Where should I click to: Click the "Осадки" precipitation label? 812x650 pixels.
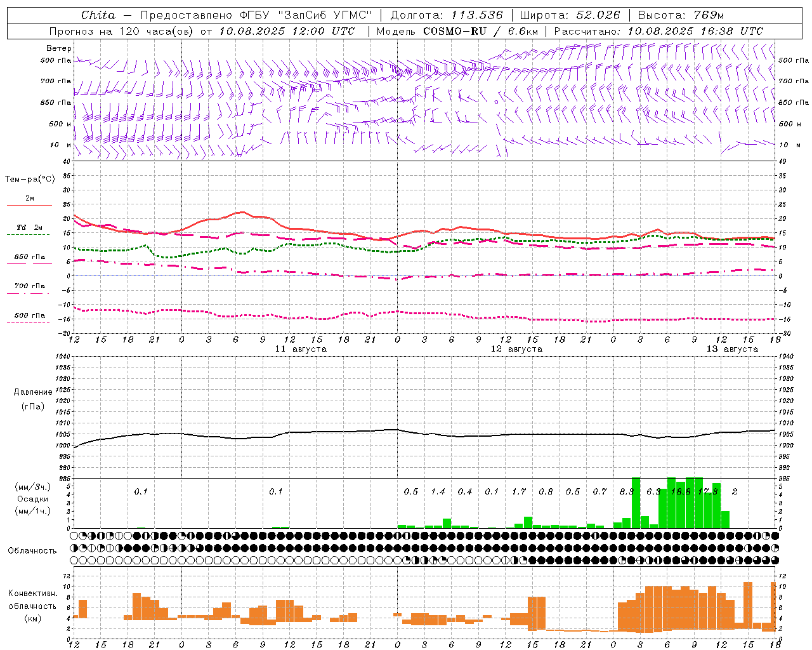point(33,499)
